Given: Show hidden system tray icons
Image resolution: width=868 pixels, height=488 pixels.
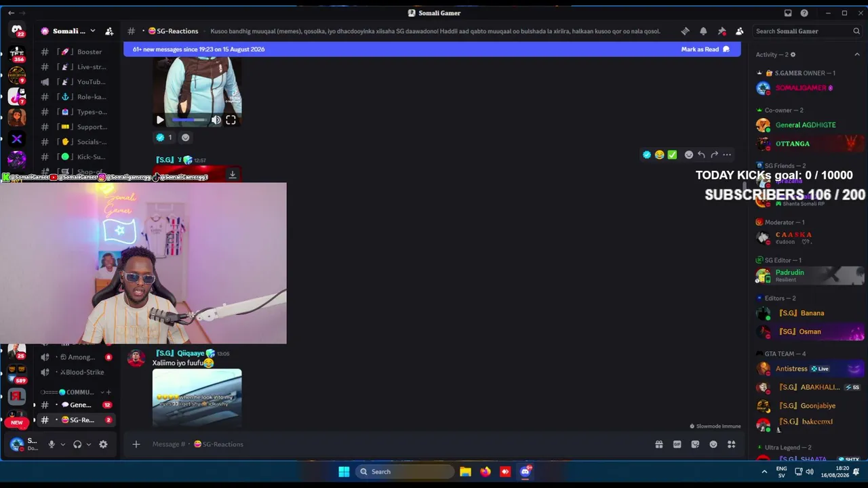Looking at the screenshot, I should point(764,472).
